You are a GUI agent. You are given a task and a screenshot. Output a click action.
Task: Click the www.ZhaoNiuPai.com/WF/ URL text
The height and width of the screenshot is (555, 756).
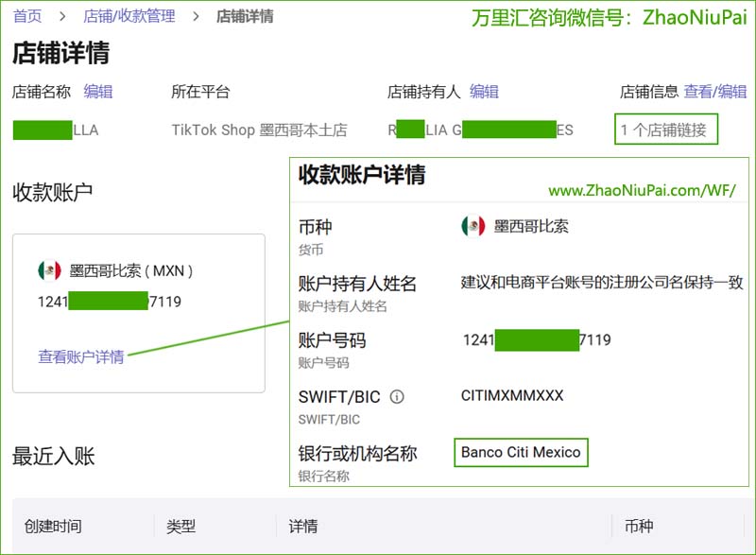click(x=642, y=190)
